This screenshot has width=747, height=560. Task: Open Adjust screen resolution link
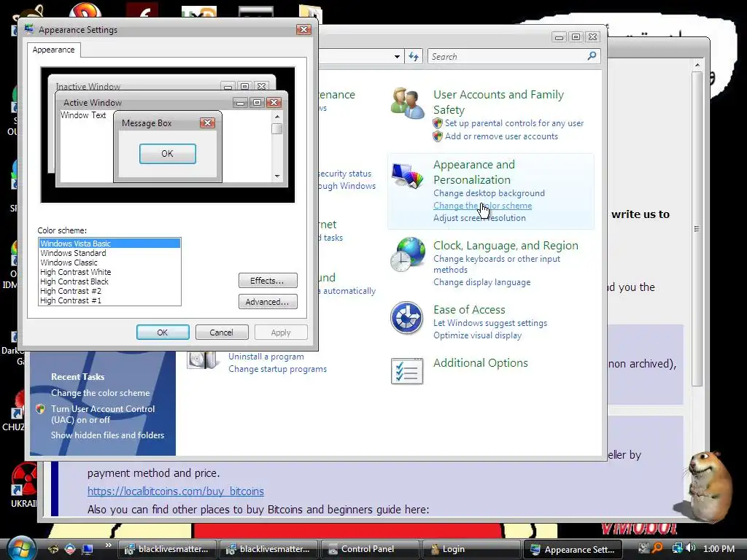pyautogui.click(x=479, y=218)
